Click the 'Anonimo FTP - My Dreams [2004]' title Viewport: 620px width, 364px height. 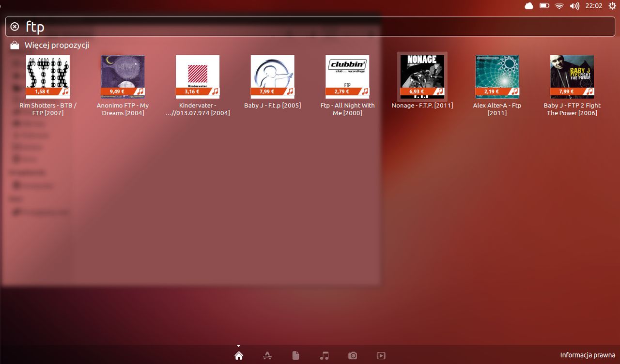pos(123,109)
